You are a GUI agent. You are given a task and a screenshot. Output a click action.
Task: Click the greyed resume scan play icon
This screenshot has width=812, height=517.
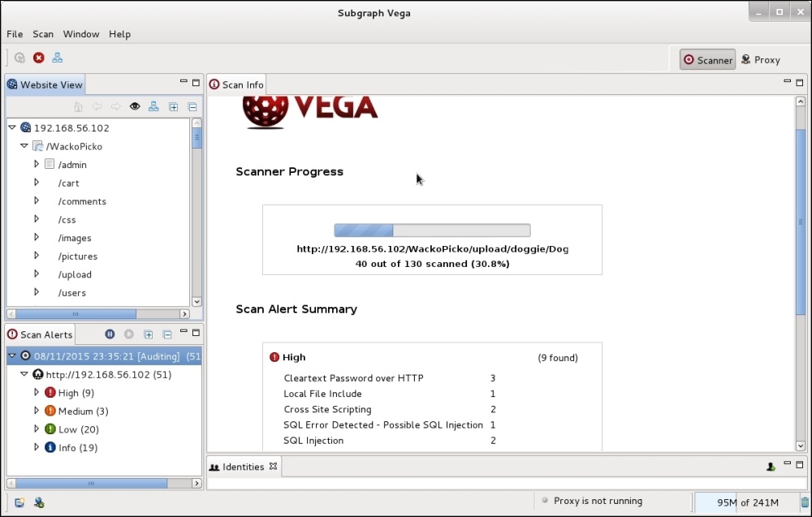pyautogui.click(x=129, y=334)
